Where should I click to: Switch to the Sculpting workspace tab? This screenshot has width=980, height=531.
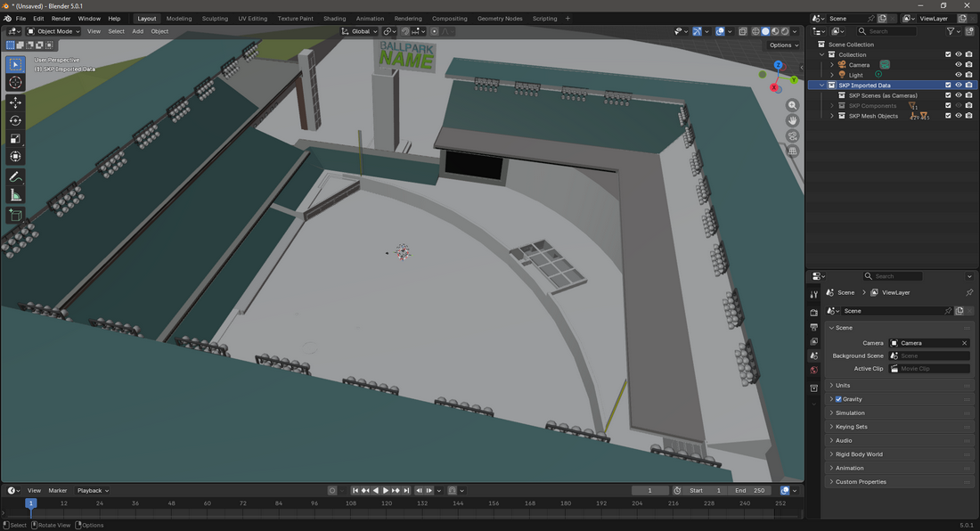[215, 19]
